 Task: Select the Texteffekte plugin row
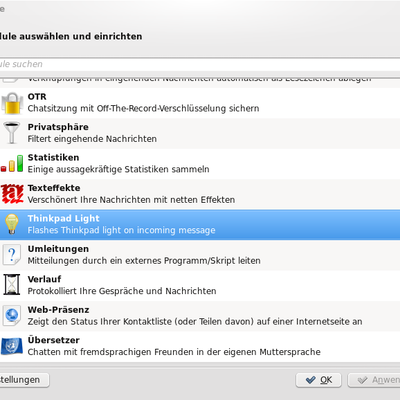200,194
